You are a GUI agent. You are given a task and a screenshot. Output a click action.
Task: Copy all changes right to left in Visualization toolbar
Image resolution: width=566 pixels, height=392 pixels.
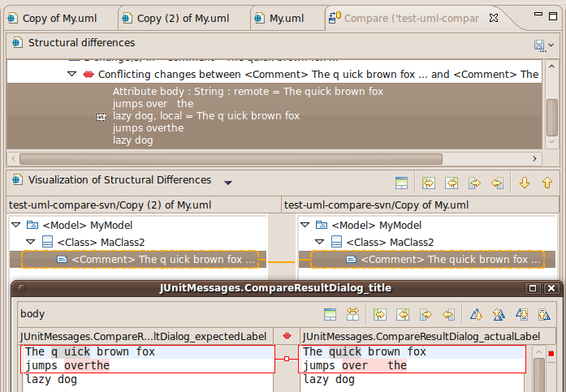[452, 183]
